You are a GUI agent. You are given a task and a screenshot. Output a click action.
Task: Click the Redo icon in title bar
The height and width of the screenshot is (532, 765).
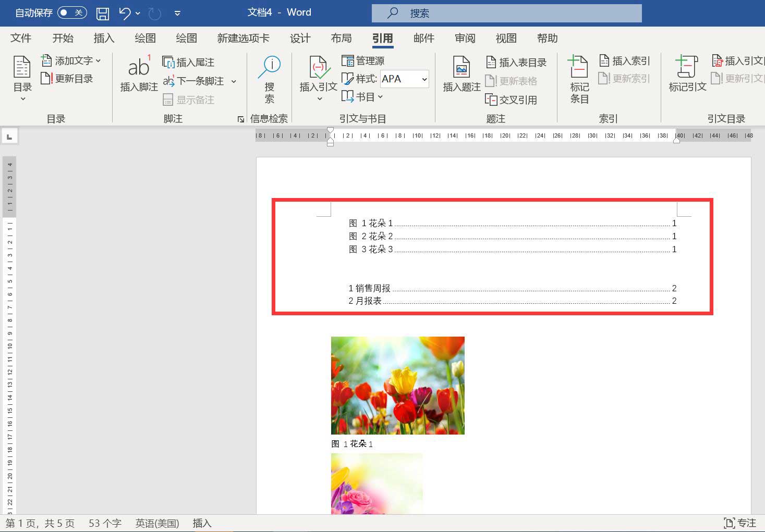coord(155,13)
